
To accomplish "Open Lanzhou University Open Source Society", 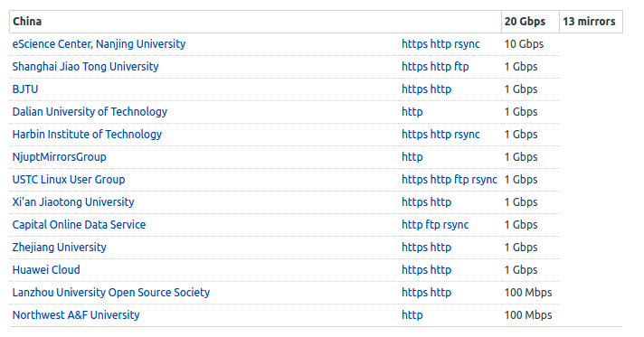I will (111, 292).
